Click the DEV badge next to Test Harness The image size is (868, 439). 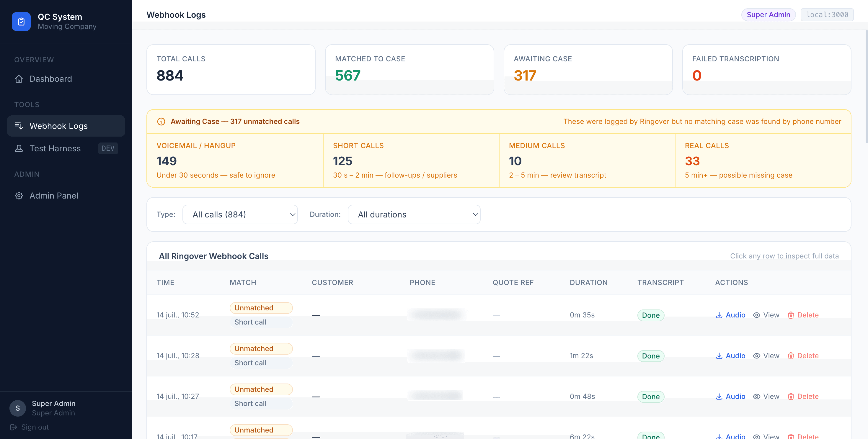click(x=108, y=148)
